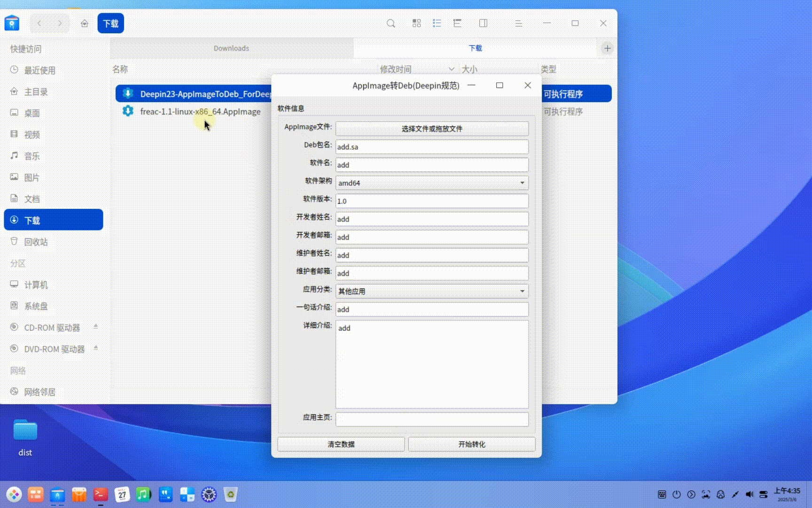
Task: Eject the CD-ROM 驱动器 drive
Action: click(96, 326)
